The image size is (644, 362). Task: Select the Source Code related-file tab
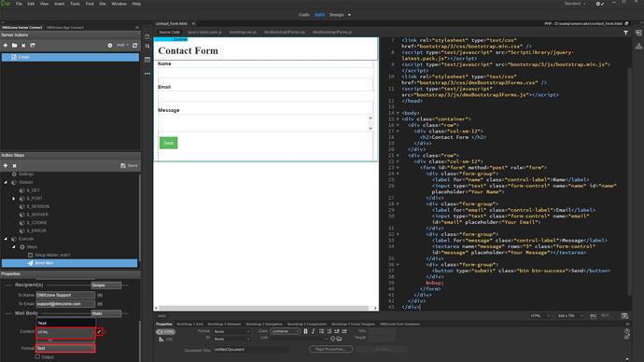[169, 32]
